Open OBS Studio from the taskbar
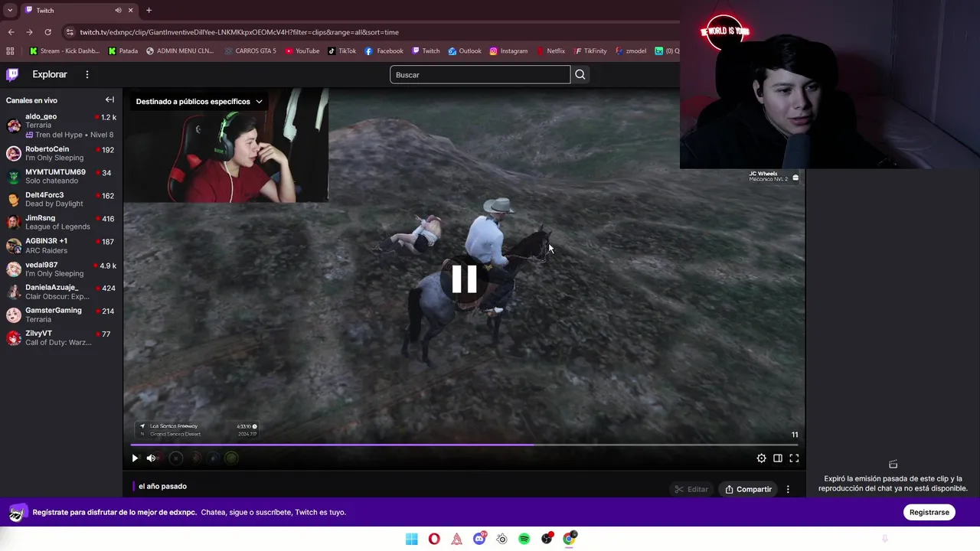 tap(547, 539)
